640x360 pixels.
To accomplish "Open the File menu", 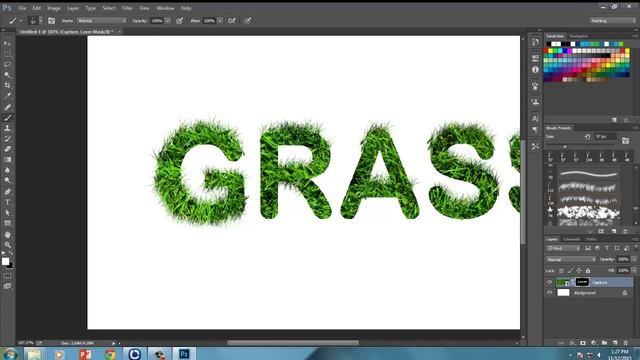I will click(22, 8).
